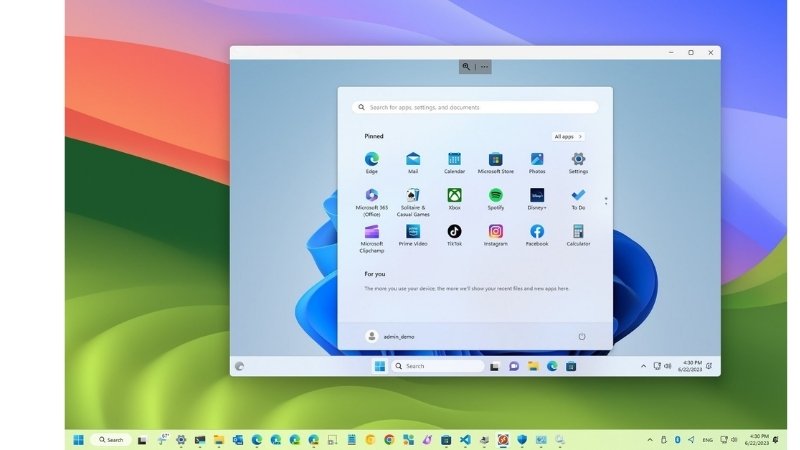The height and width of the screenshot is (450, 800).
Task: Open Microsoft 365 (Office)
Action: [x=371, y=202]
